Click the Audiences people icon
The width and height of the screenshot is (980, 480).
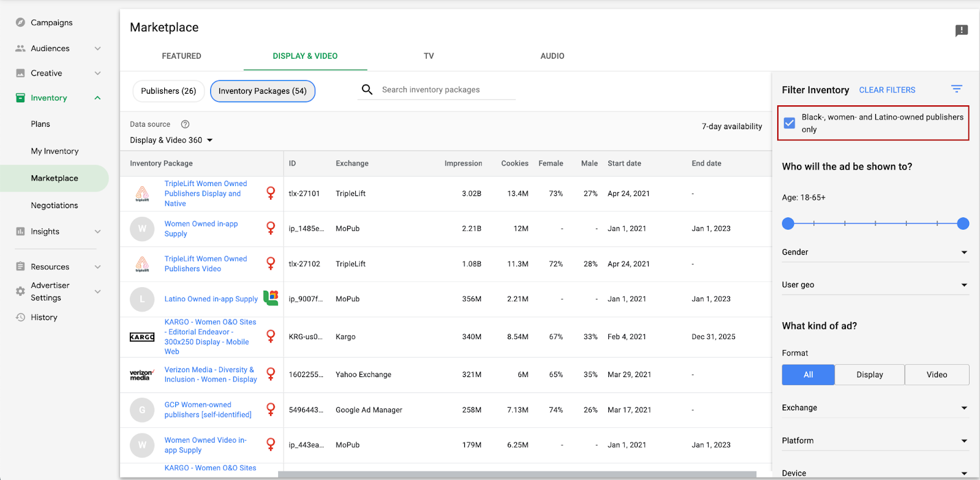click(20, 48)
